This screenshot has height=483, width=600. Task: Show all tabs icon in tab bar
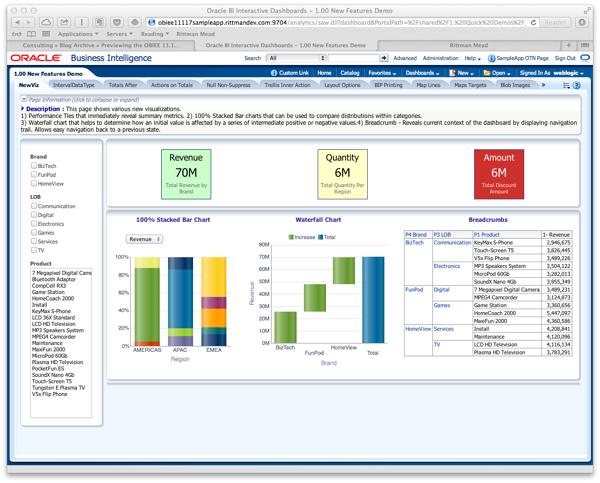tap(585, 45)
